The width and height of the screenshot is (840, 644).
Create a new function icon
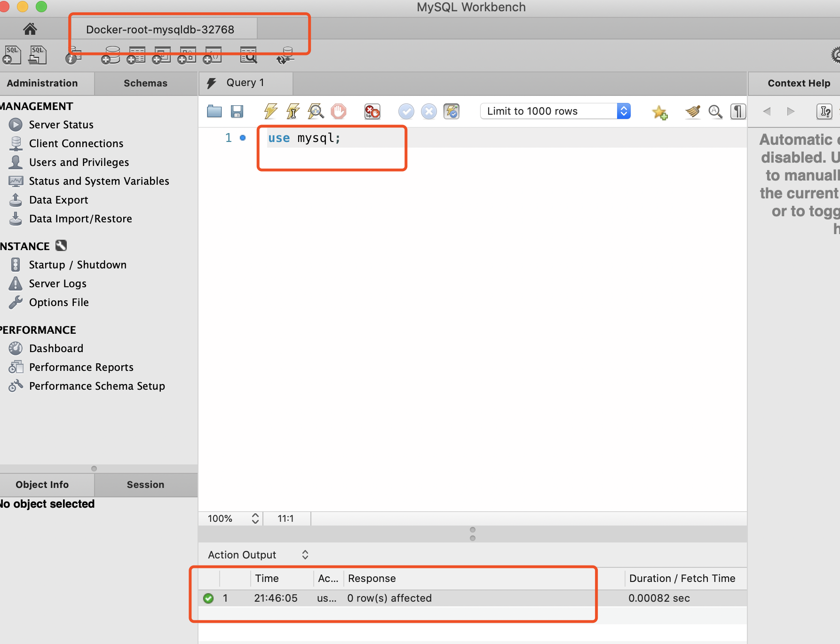(212, 55)
